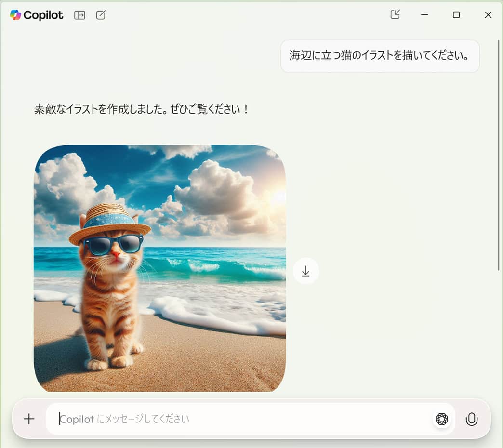Viewport: 503px width, 448px height.
Task: Enter compact overlay window mode
Action: 395,14
